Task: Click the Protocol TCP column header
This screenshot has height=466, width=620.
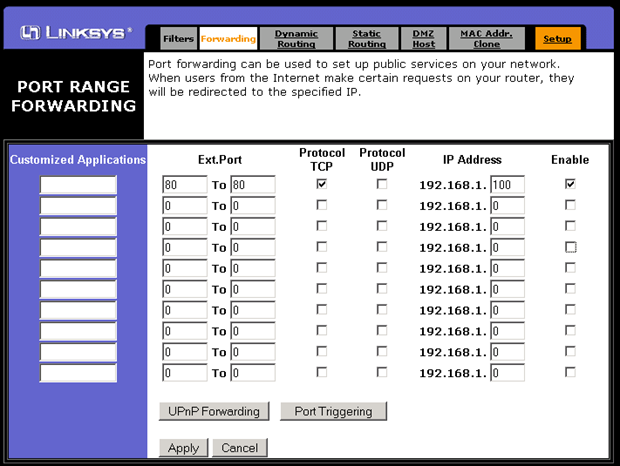Action: point(322,160)
